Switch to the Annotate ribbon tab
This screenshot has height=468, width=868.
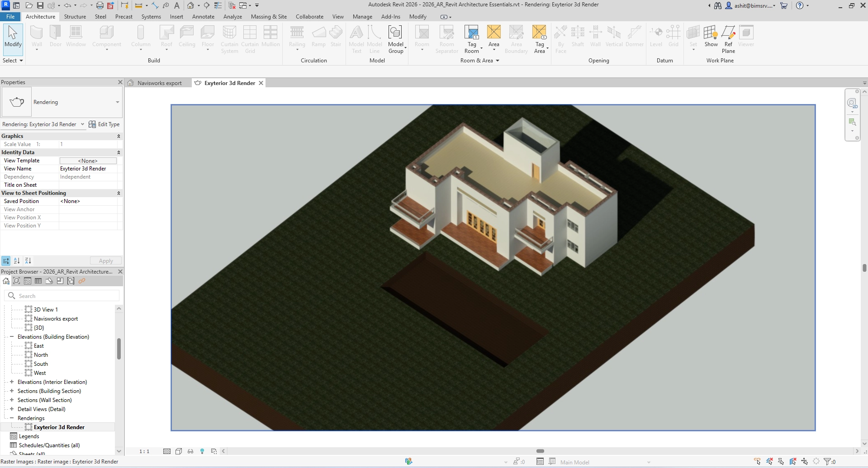[x=203, y=17]
